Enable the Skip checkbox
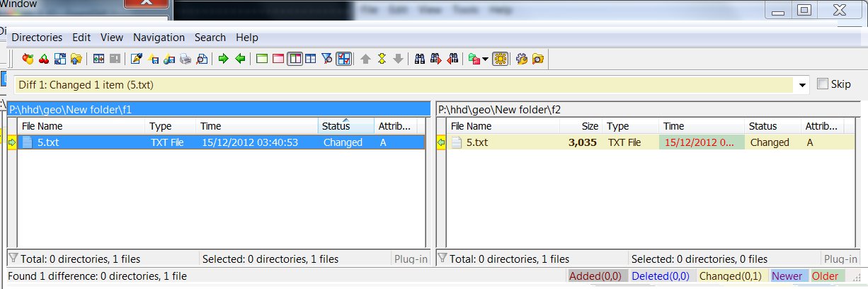This screenshot has height=289, width=868. tap(822, 84)
